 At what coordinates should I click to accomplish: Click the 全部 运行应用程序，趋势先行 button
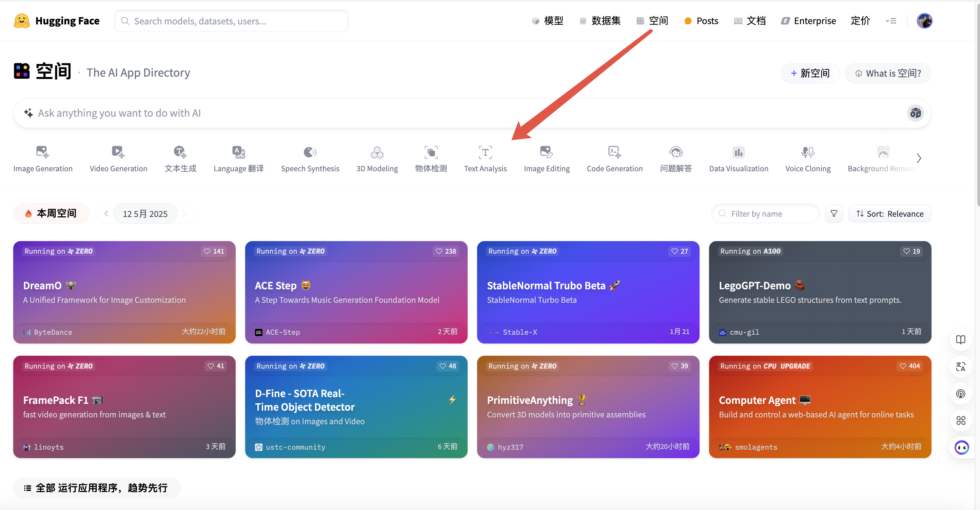pos(97,488)
